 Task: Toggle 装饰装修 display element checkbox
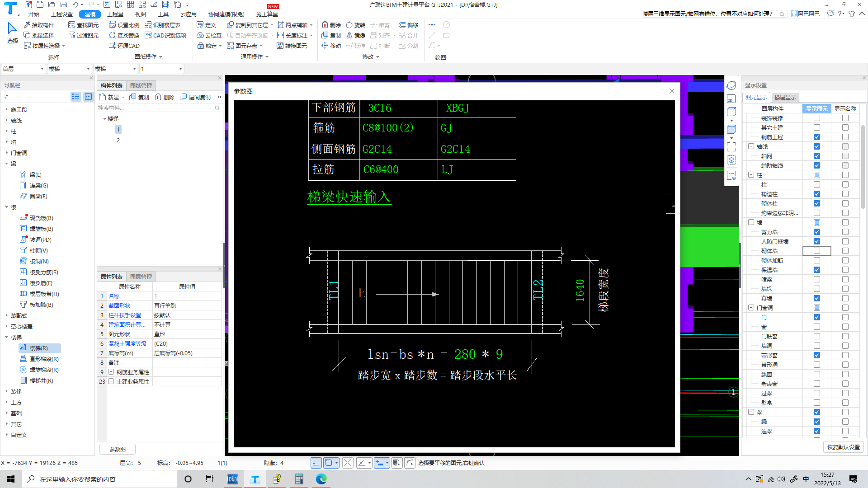817,118
